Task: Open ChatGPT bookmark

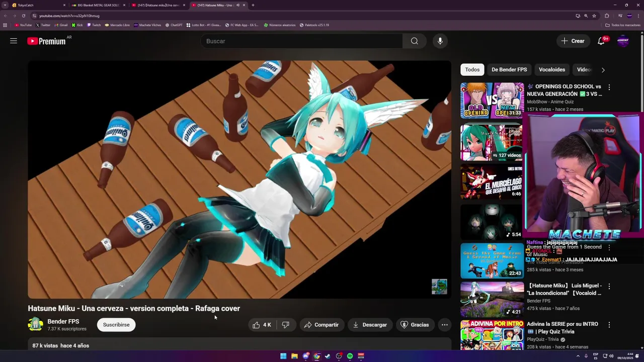Action: tap(174, 25)
